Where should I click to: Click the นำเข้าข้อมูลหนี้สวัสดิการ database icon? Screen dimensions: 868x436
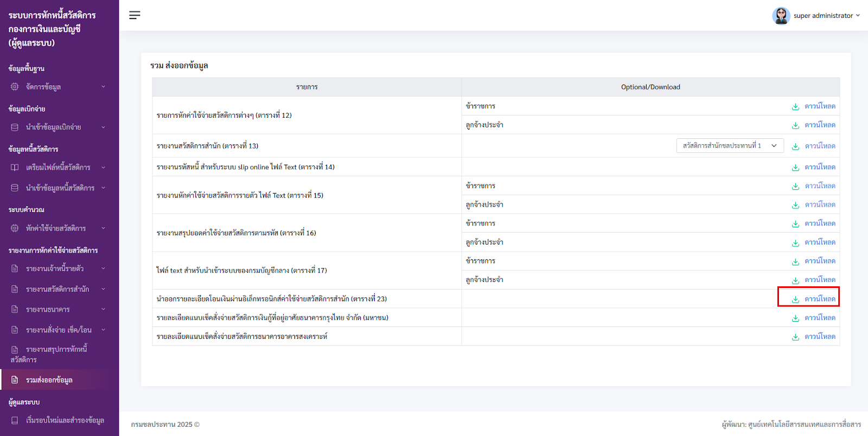coord(15,188)
